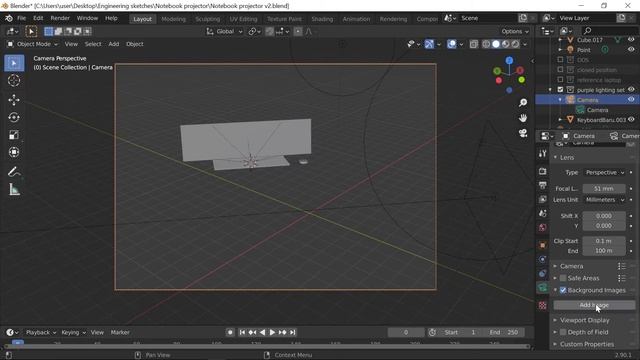Screen dimensions: 640x360
Task: Open the viewport Select menu
Action: click(93, 44)
